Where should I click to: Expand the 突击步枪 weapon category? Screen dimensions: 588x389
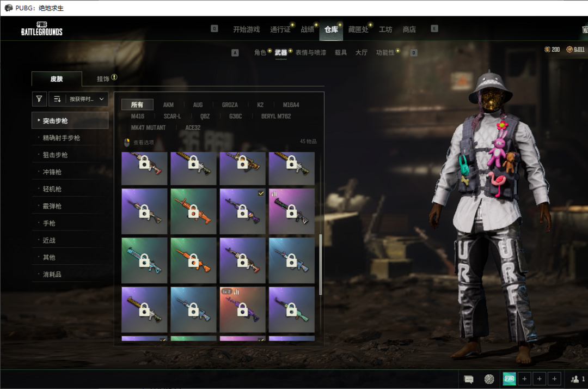coord(70,120)
